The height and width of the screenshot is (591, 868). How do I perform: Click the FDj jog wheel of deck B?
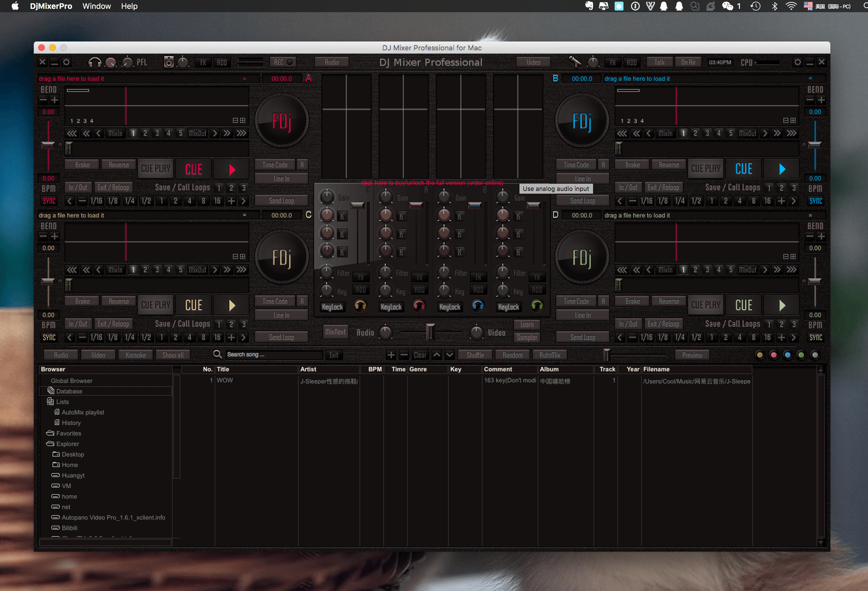(x=582, y=121)
